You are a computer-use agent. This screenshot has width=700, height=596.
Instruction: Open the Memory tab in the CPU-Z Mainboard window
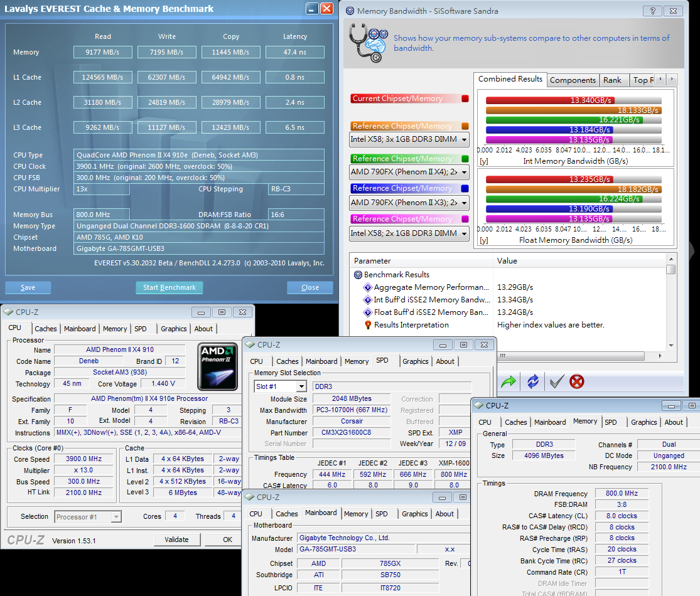coord(356,514)
